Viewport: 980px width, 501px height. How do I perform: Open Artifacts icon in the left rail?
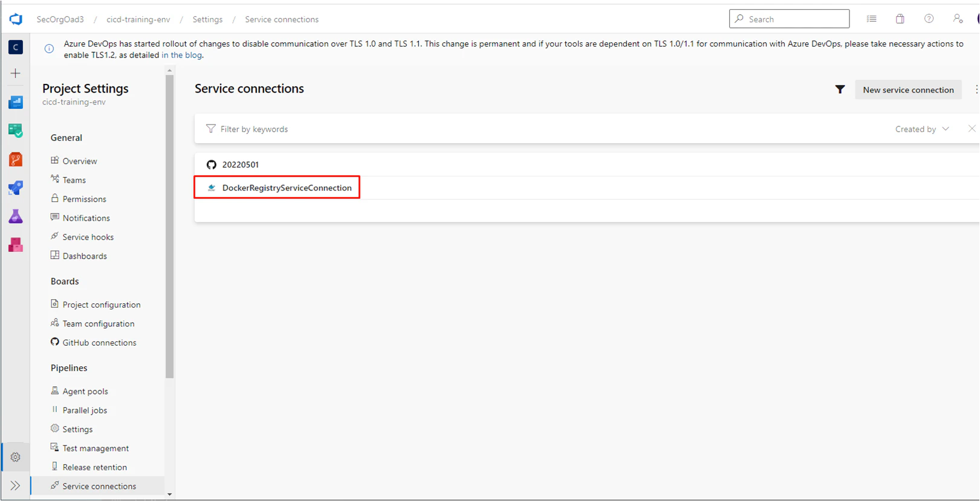pyautogui.click(x=16, y=245)
